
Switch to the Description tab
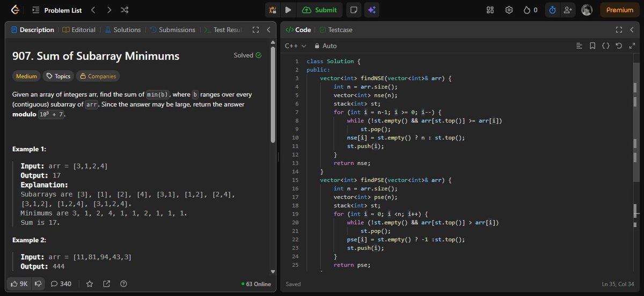tap(32, 30)
